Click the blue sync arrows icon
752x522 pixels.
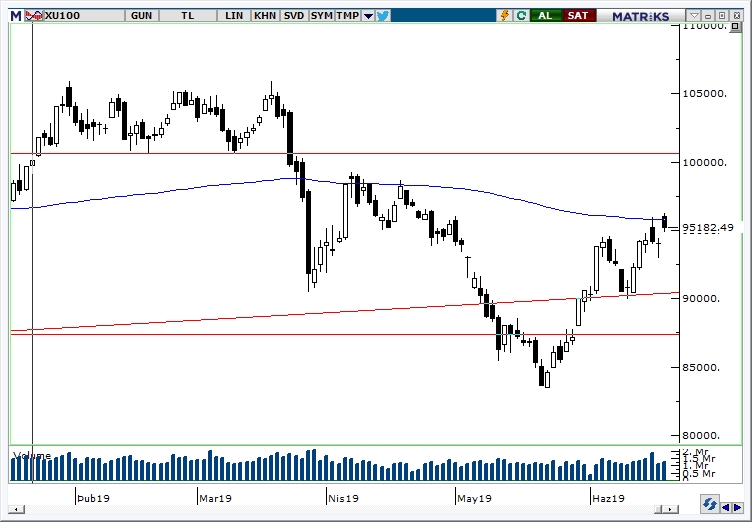[x=709, y=505]
